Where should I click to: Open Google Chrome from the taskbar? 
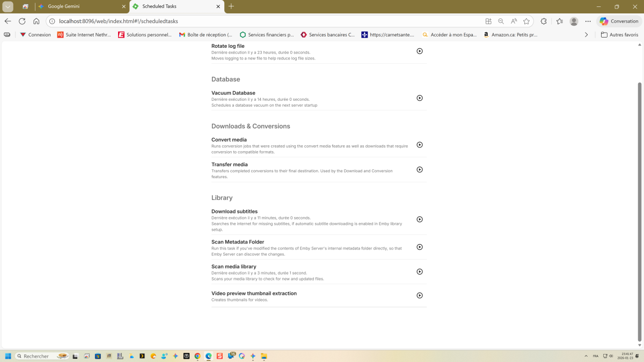[196, 356]
